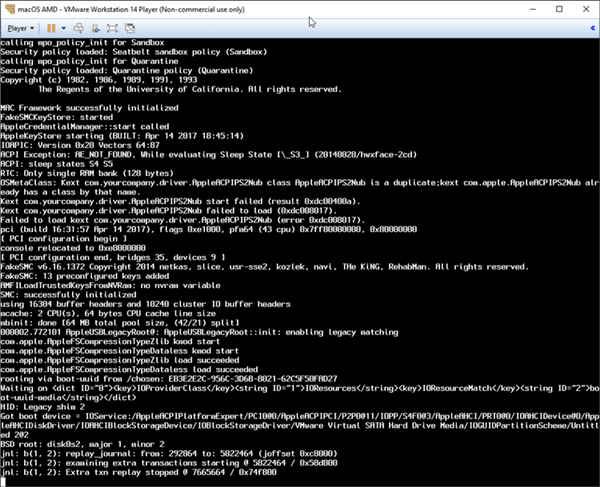Expand the power options dropdown arrow
Screen dimensions: 600x487
click(x=64, y=28)
